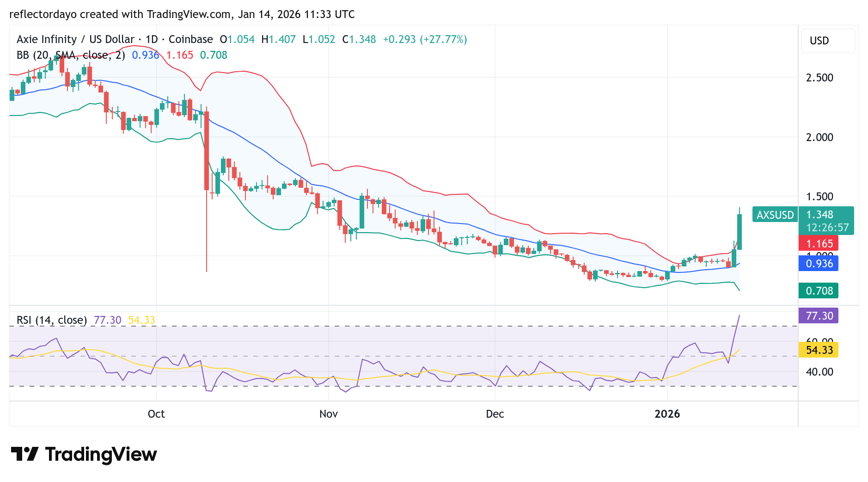Viewport: 868px width, 482px height.
Task: Click the TradingView wordmark text
Action: [101, 454]
